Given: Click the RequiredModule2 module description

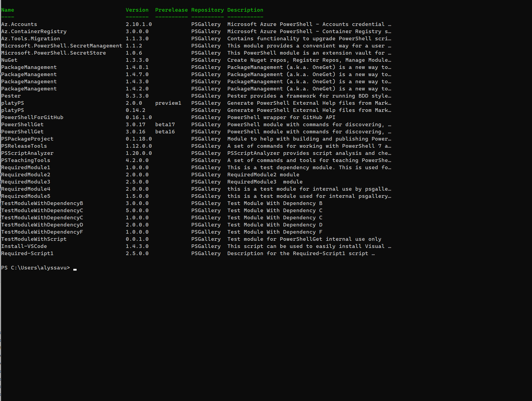Looking at the screenshot, I should [263, 175].
